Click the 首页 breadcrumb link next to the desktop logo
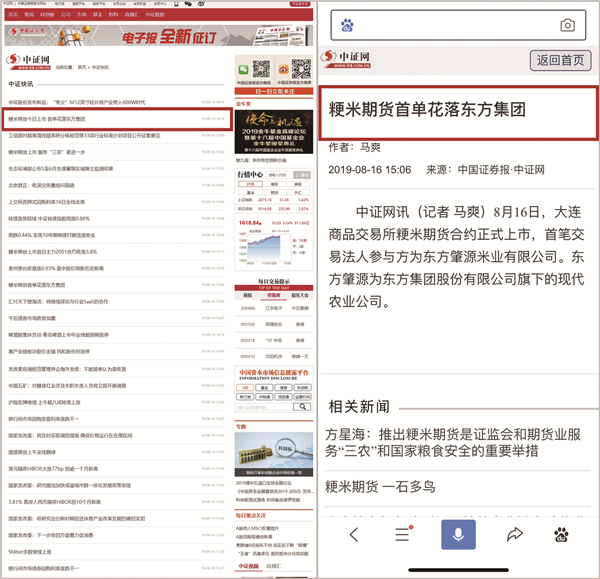This screenshot has height=579, width=600. point(82,67)
